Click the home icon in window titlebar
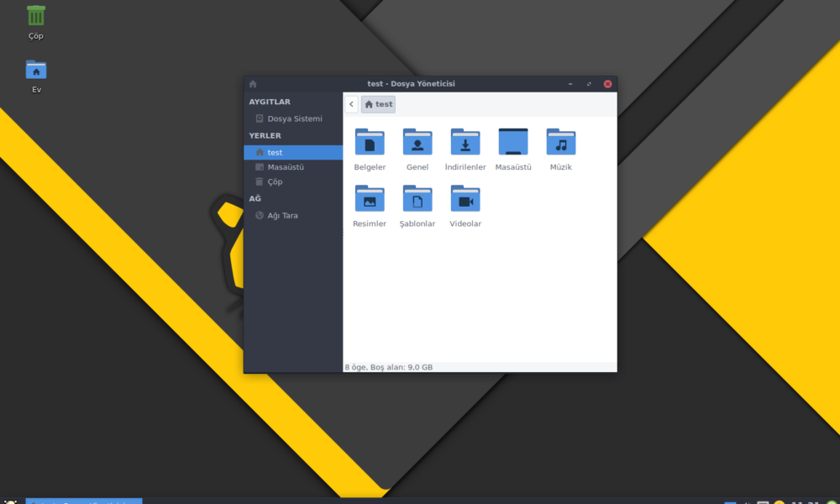Screen dimensions: 840x504 253,84
